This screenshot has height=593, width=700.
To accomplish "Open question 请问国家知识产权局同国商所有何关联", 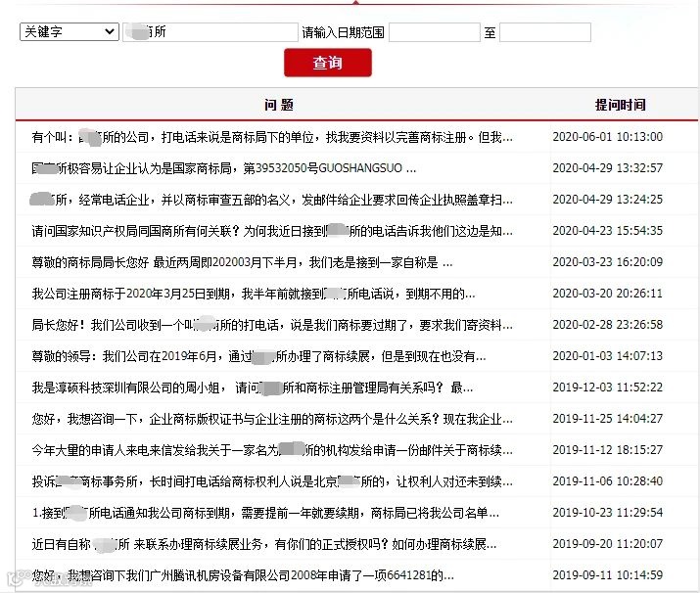I will [272, 231].
